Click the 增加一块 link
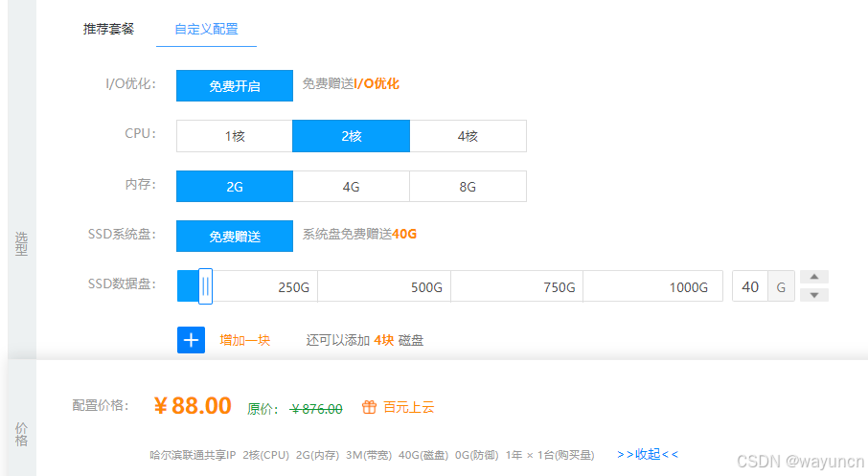Screen dimensions: 868x476 [x=244, y=340]
